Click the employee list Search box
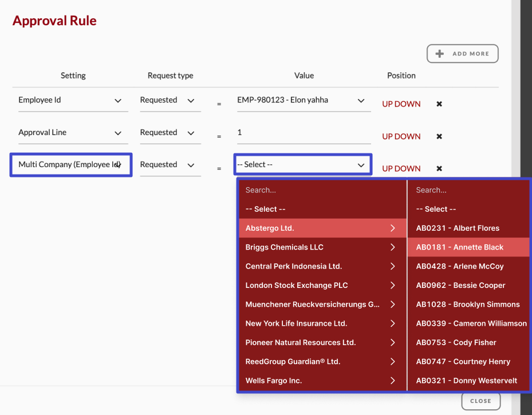This screenshot has width=532, height=415. 468,189
